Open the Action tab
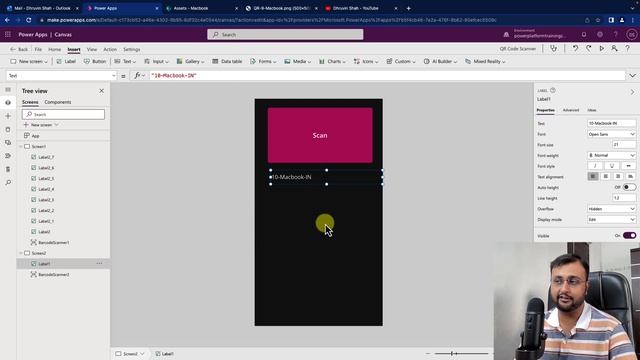 coord(110,49)
